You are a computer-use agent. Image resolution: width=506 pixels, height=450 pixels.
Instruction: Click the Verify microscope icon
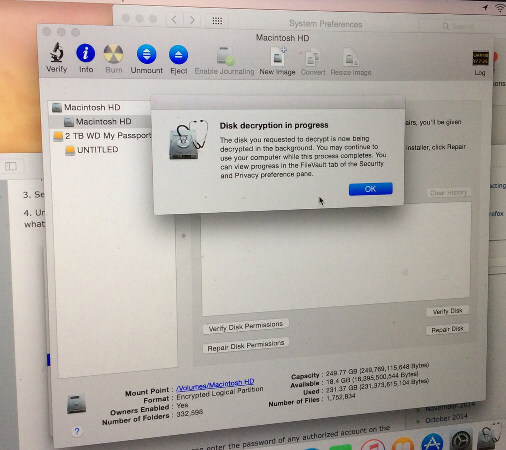(x=57, y=53)
